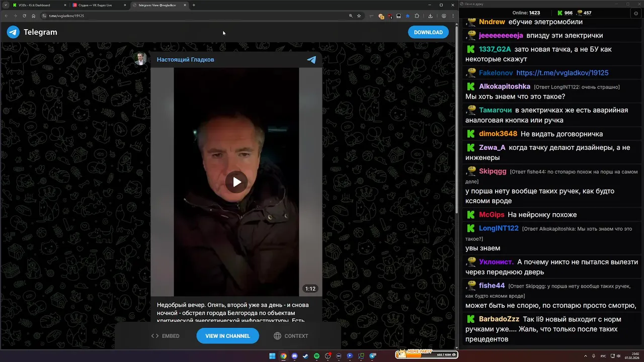The width and height of the screenshot is (644, 362).
Task: Open Chrome three-dot menu
Action: pos(453,16)
